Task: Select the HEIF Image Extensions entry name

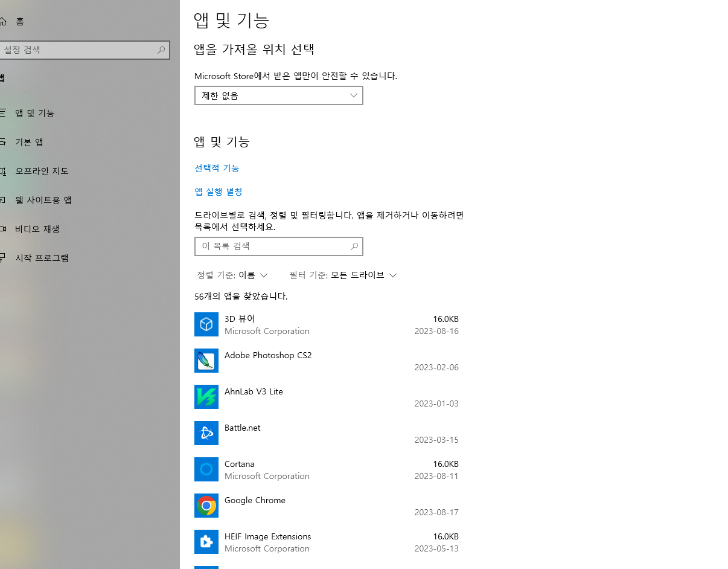Action: pos(268,536)
